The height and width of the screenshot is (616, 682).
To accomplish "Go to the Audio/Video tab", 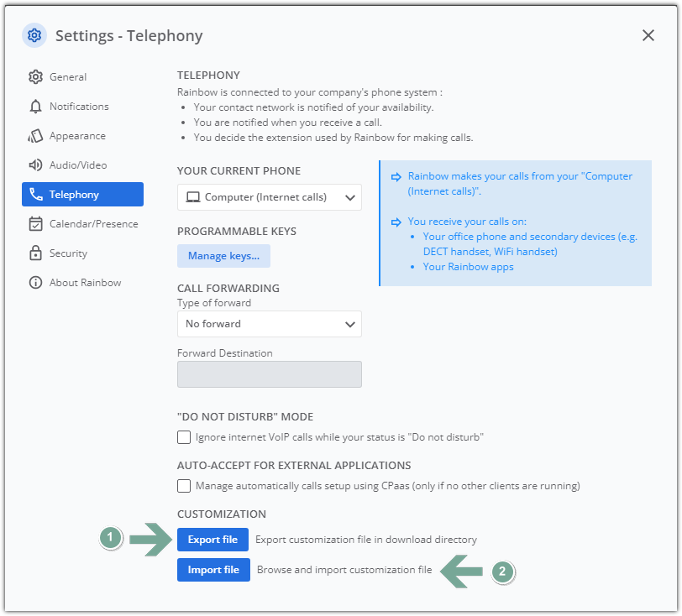I will point(82,165).
